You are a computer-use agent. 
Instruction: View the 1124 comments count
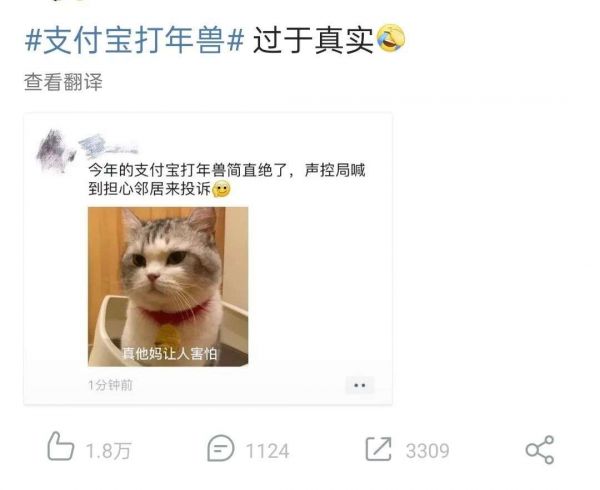pos(267,451)
